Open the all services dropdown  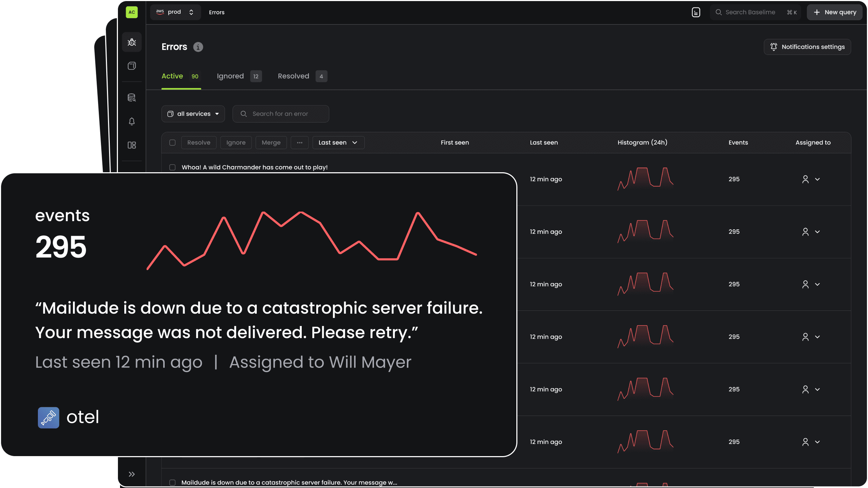coord(193,114)
